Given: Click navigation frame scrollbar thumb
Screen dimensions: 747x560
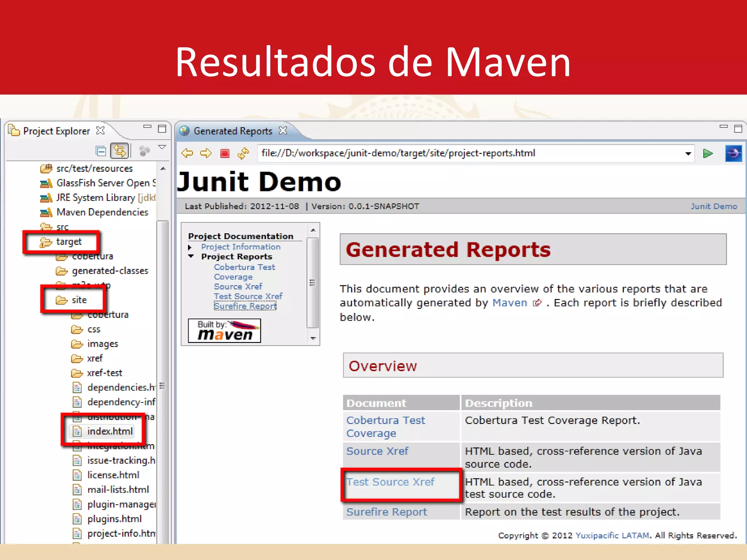Looking at the screenshot, I should pyautogui.click(x=313, y=283).
